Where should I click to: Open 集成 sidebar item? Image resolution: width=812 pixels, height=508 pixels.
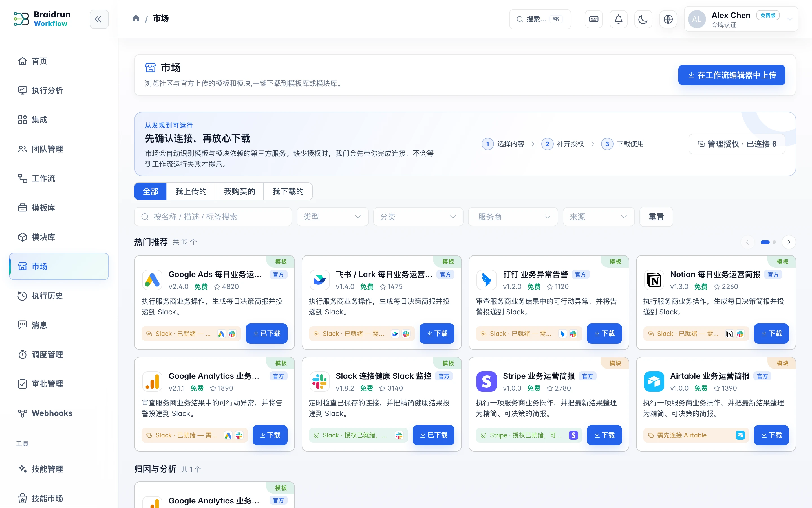click(x=59, y=120)
